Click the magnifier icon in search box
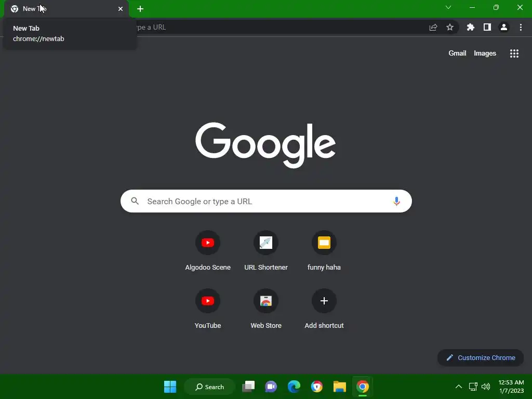Viewport: 532px width, 399px height. click(135, 201)
